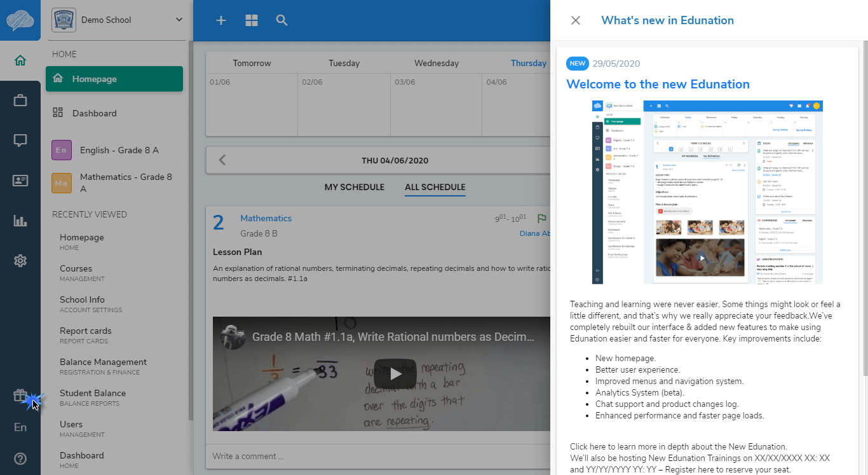Select the Wednesday column header
The width and height of the screenshot is (868, 475).
437,63
